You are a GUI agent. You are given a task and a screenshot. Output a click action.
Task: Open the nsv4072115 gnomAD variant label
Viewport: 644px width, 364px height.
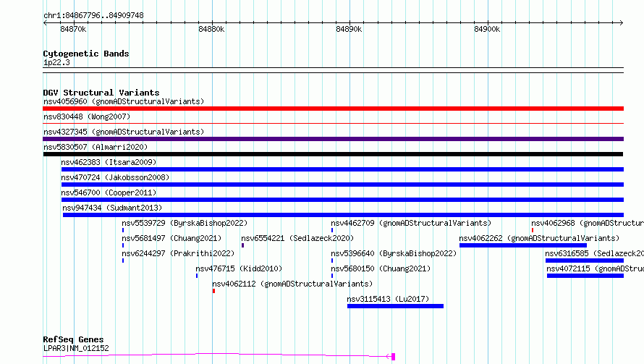coord(595,268)
